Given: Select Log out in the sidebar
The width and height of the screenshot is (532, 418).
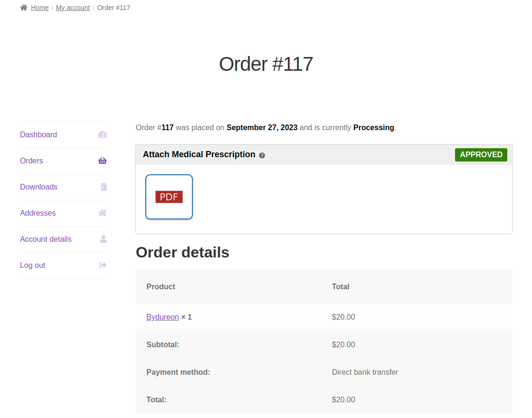Looking at the screenshot, I should click(x=32, y=265).
